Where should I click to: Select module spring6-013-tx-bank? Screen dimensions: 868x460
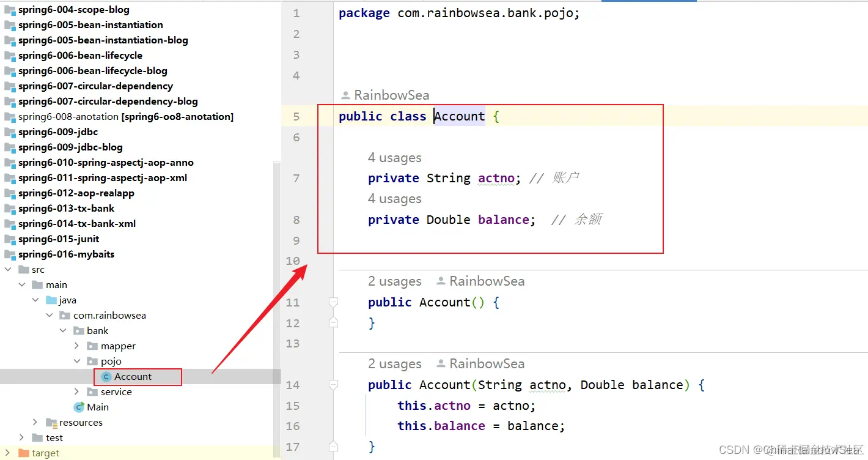coord(67,209)
